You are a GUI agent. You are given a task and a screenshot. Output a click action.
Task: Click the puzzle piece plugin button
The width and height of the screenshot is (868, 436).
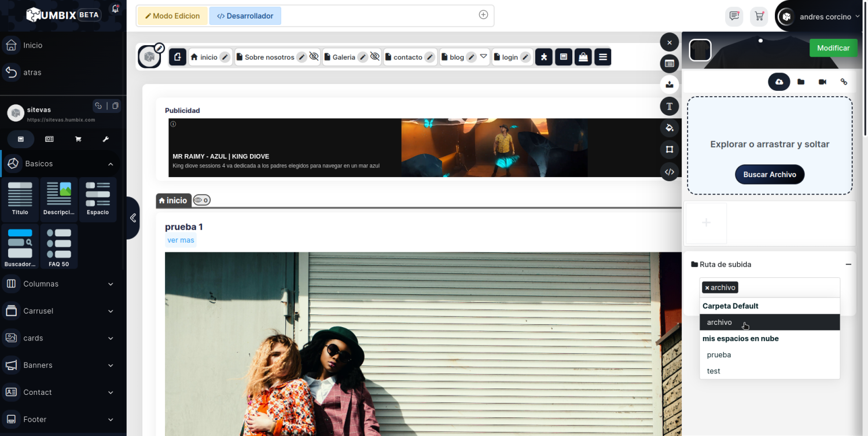pos(544,57)
